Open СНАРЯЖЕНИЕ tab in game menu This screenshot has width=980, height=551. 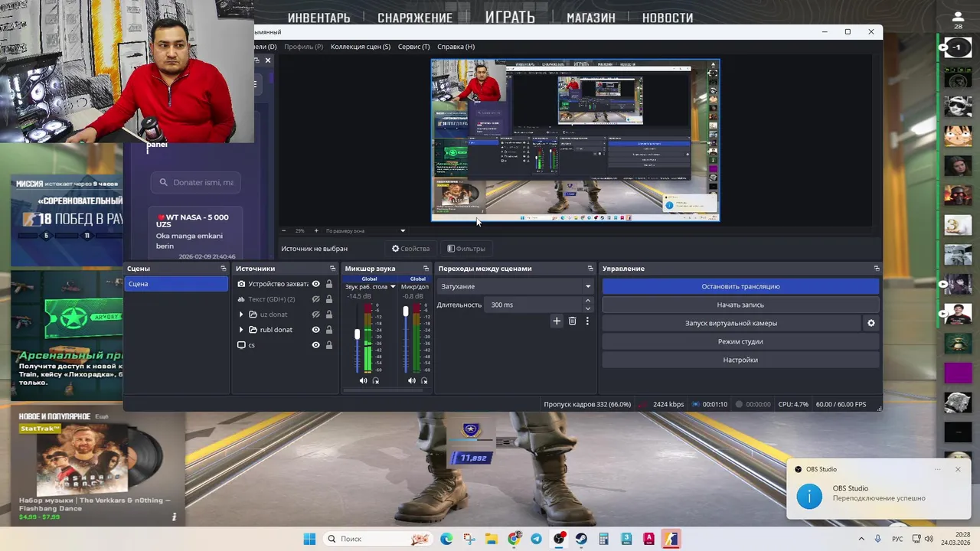point(415,18)
